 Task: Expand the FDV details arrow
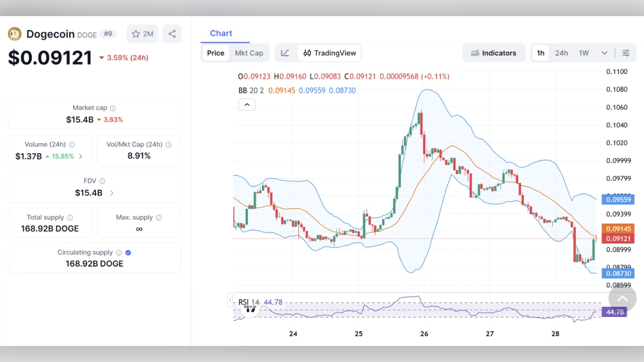tap(111, 193)
